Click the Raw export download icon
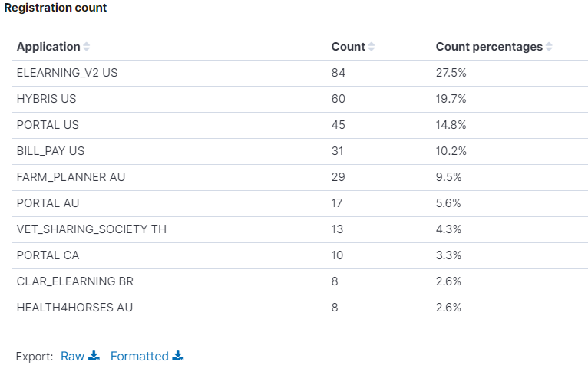Viewport: 588px width, 372px height. point(94,355)
